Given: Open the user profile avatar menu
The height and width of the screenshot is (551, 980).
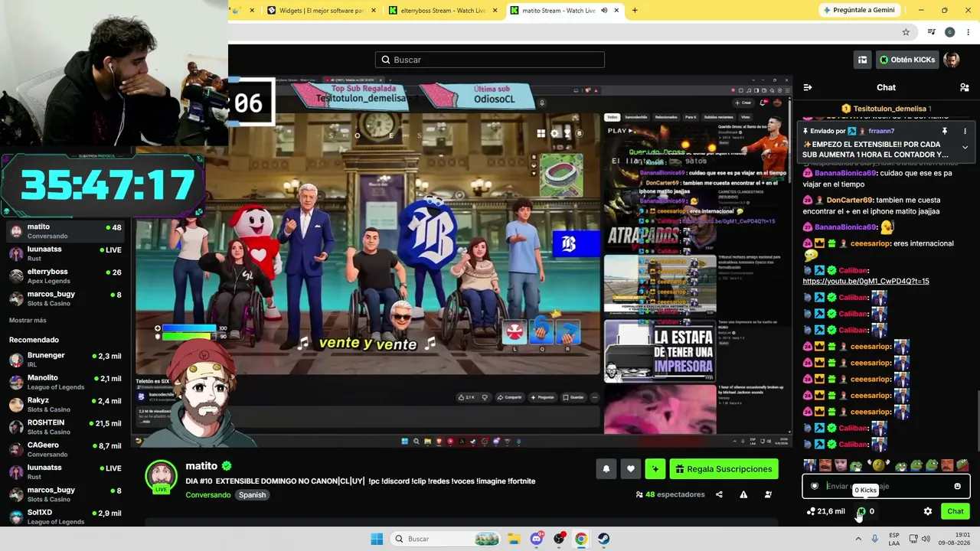Looking at the screenshot, I should pyautogui.click(x=952, y=60).
